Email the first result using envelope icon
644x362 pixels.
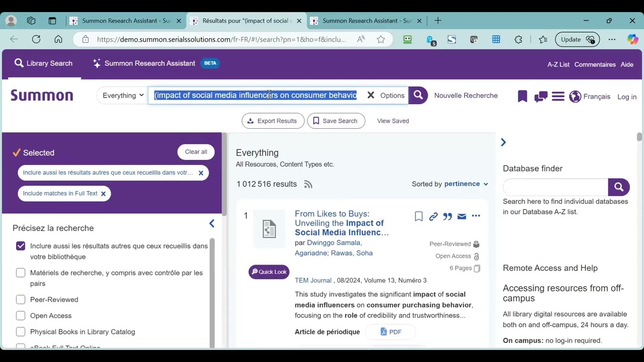[x=462, y=216]
